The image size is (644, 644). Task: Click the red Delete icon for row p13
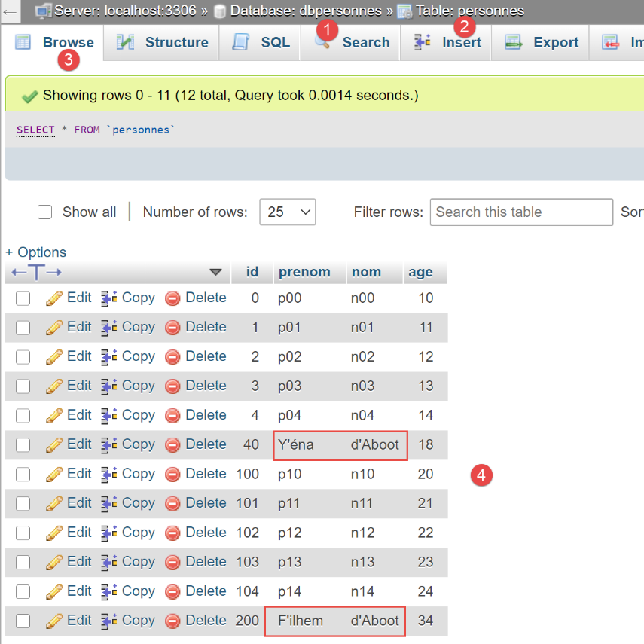click(172, 563)
